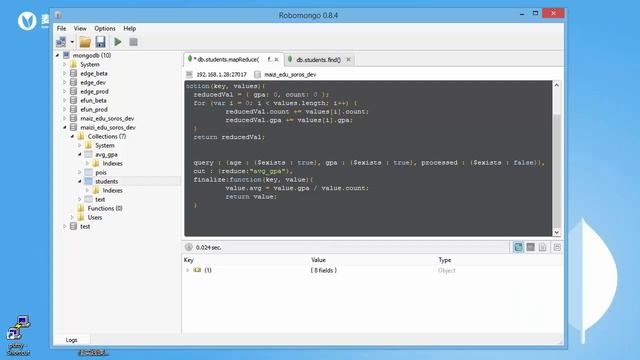The height and width of the screenshot is (360, 640).
Task: Open the Logs tab at the bottom
Action: point(71,340)
